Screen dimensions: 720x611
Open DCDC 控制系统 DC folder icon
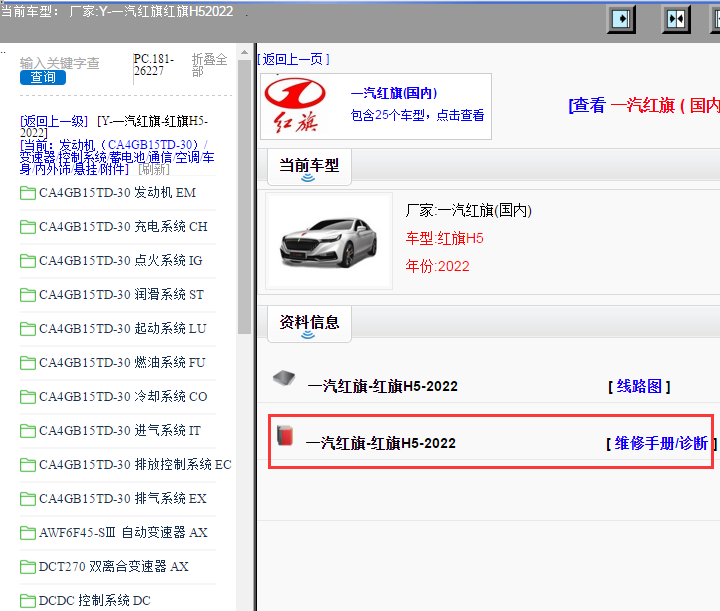coord(28,600)
